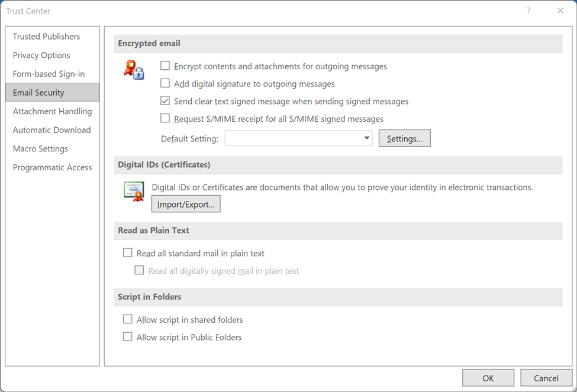Check Add digital signature to outgoing messages
This screenshot has height=392, width=577.
point(165,83)
